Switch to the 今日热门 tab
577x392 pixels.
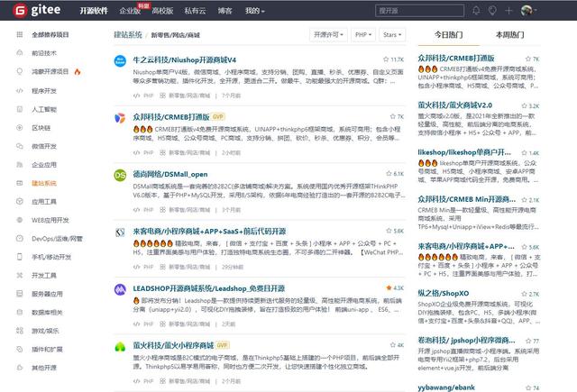(x=449, y=34)
